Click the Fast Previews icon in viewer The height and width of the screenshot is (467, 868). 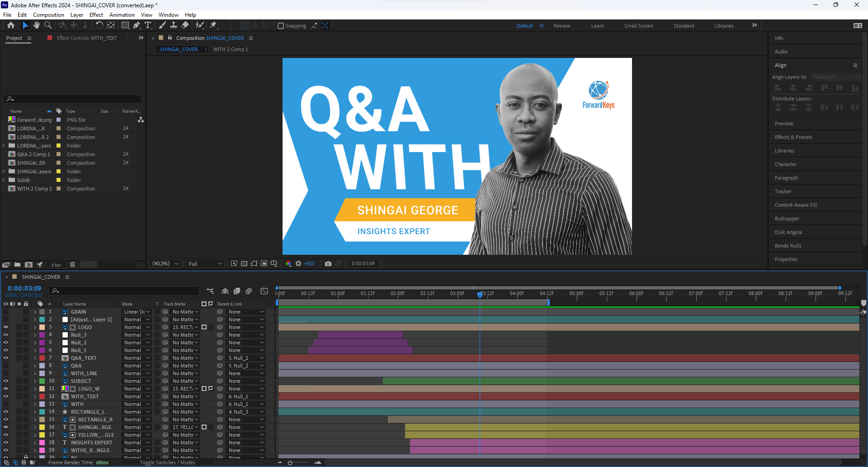pyautogui.click(x=234, y=263)
